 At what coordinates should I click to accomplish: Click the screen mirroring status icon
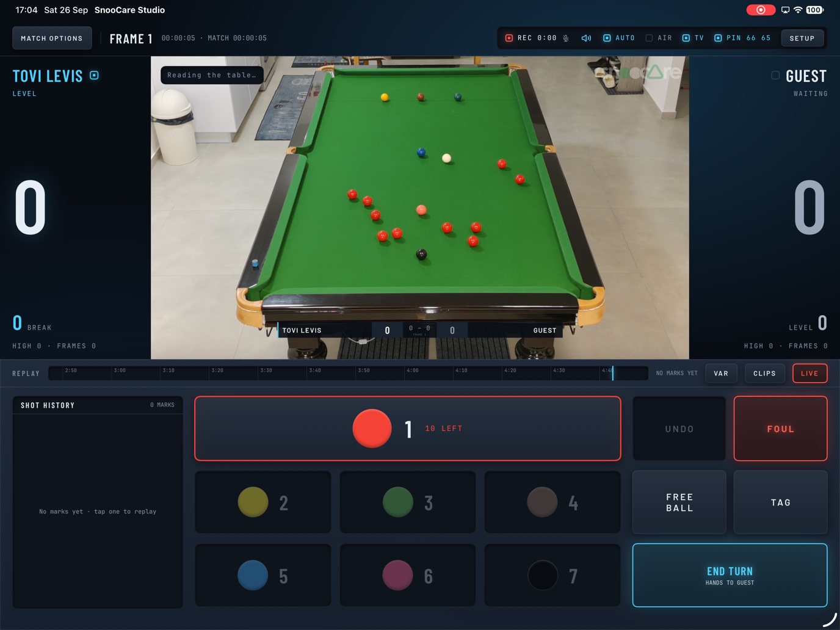click(785, 10)
